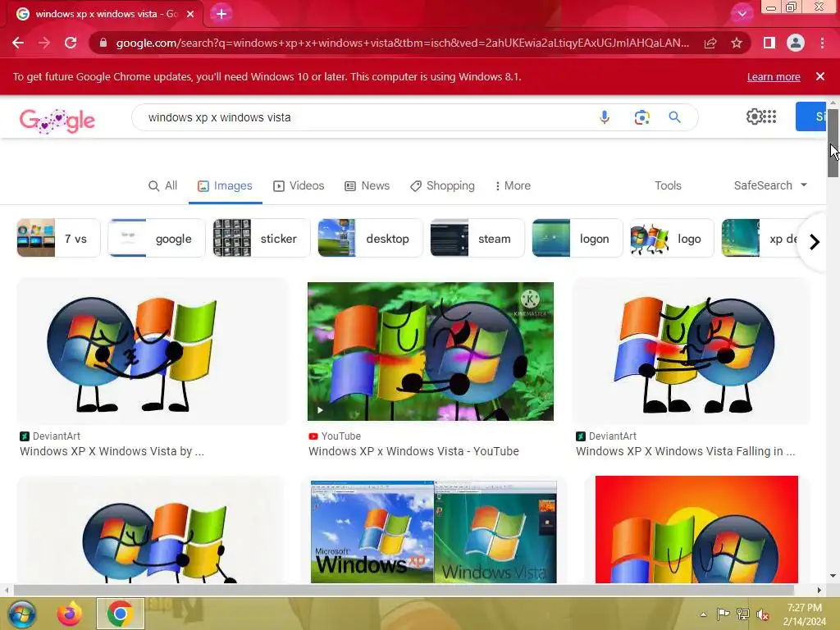Screen dimensions: 840x630
Task: Filter images by '7 vs' chip
Action: point(58,239)
